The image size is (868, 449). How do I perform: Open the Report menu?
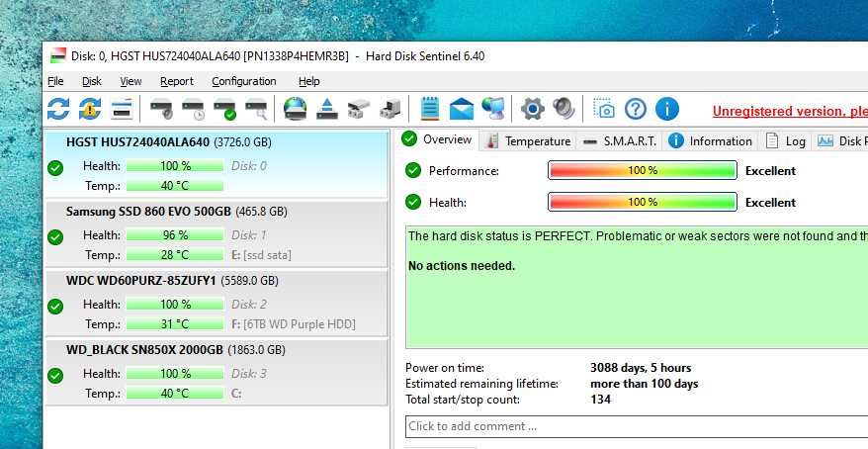tap(177, 81)
